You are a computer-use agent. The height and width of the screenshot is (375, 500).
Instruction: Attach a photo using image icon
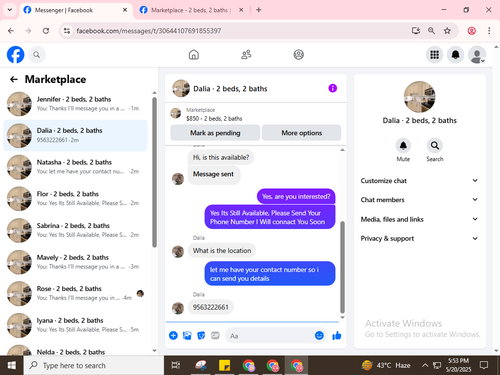[x=187, y=335]
